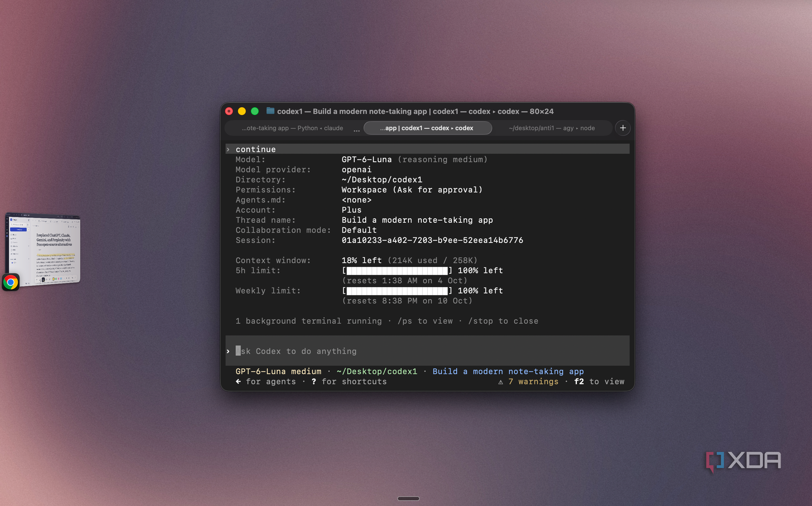Click the Default collaboration mode value
Viewport: 812px width, 506px height.
[x=359, y=230]
